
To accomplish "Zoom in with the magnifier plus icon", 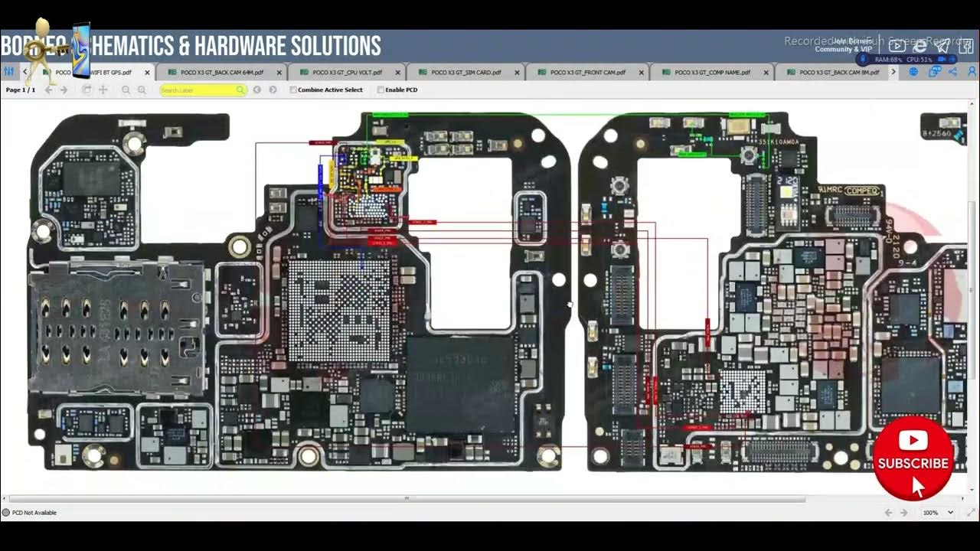I will 142,90.
